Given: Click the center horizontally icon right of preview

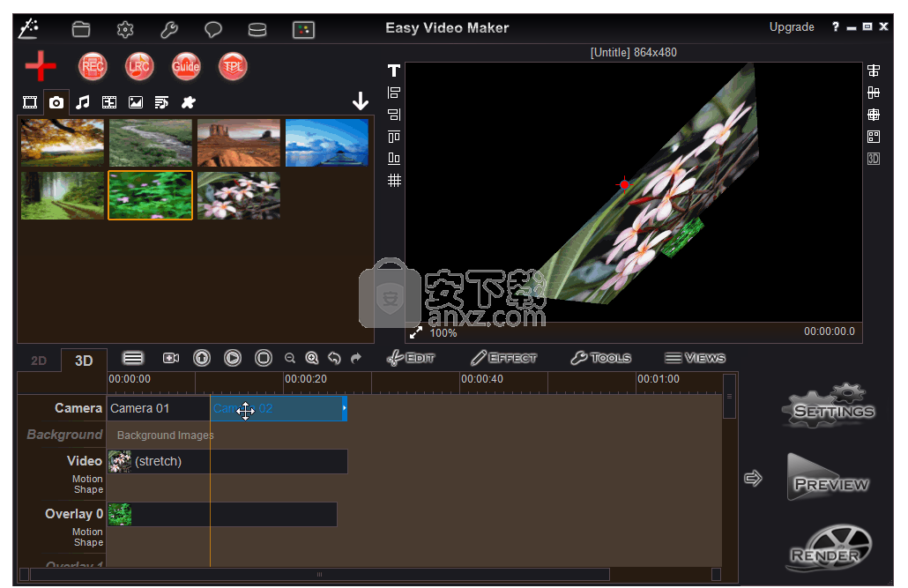Looking at the screenshot, I should tap(874, 71).
